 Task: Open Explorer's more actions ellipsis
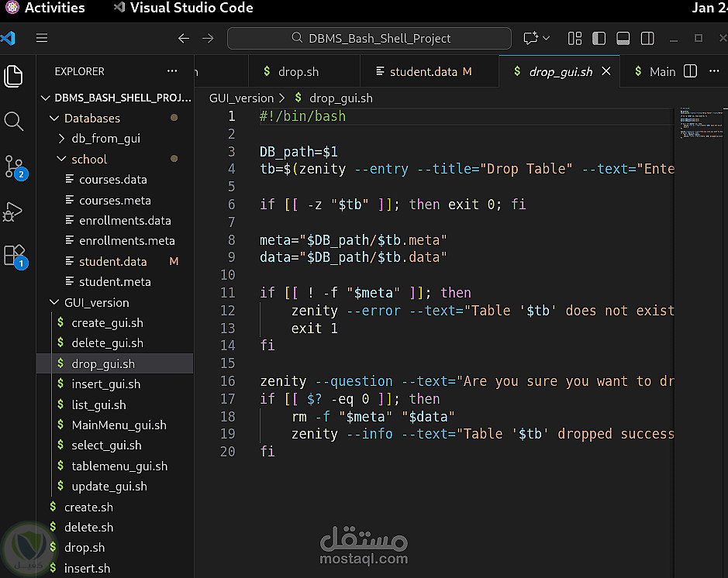[x=172, y=71]
